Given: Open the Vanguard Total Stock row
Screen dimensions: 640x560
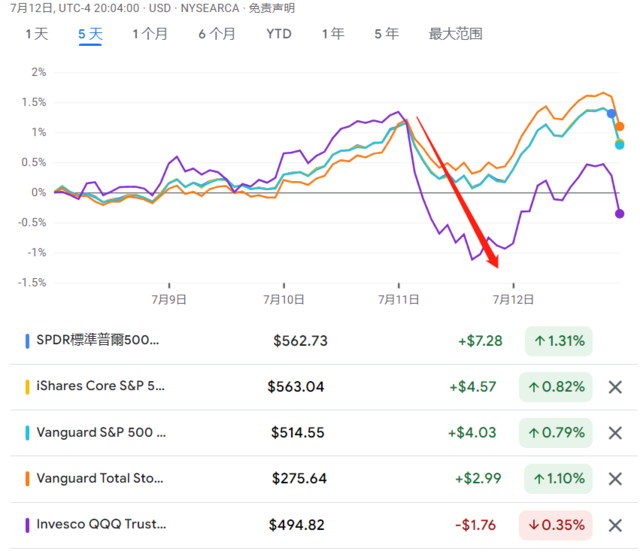Looking at the screenshot, I should point(101,479).
